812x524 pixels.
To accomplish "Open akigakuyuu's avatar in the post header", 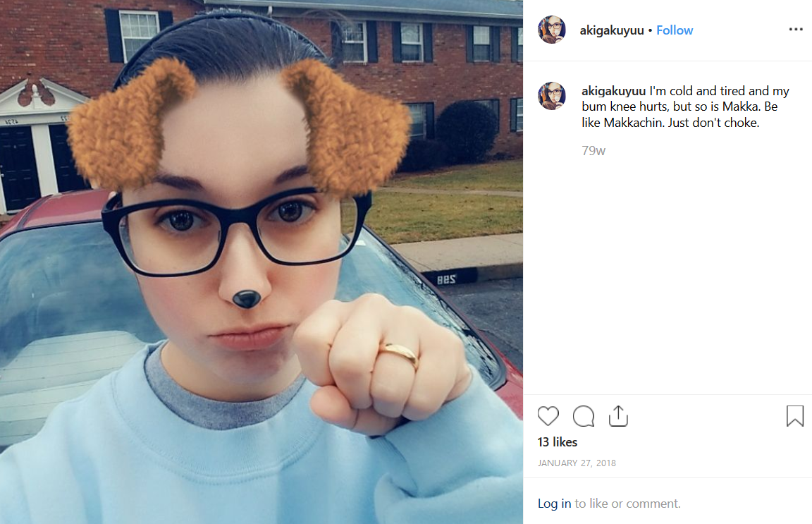I will click(x=552, y=30).
